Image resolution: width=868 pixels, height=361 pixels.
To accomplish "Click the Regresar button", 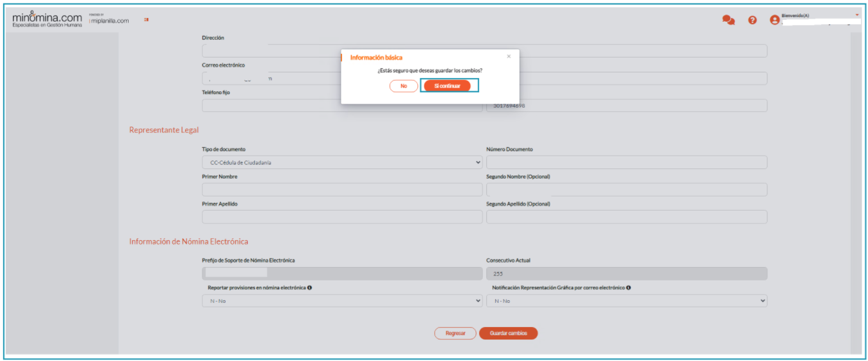I will pyautogui.click(x=455, y=333).
